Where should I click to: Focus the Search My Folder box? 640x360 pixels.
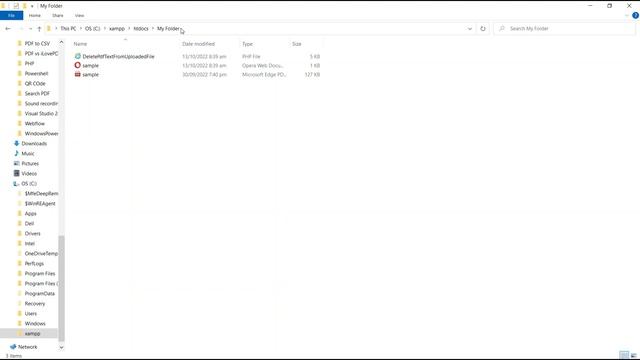[x=564, y=29]
